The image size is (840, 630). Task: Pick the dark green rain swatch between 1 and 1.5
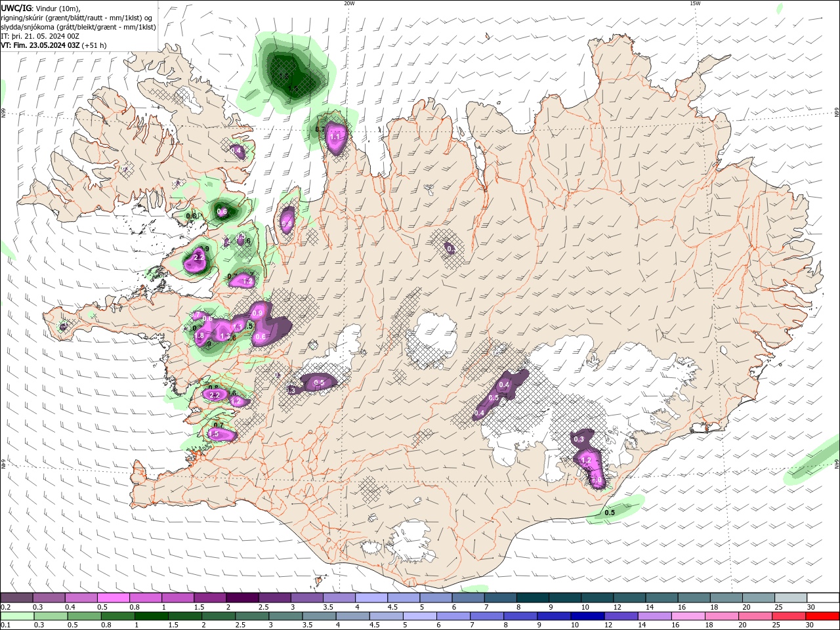(150, 616)
